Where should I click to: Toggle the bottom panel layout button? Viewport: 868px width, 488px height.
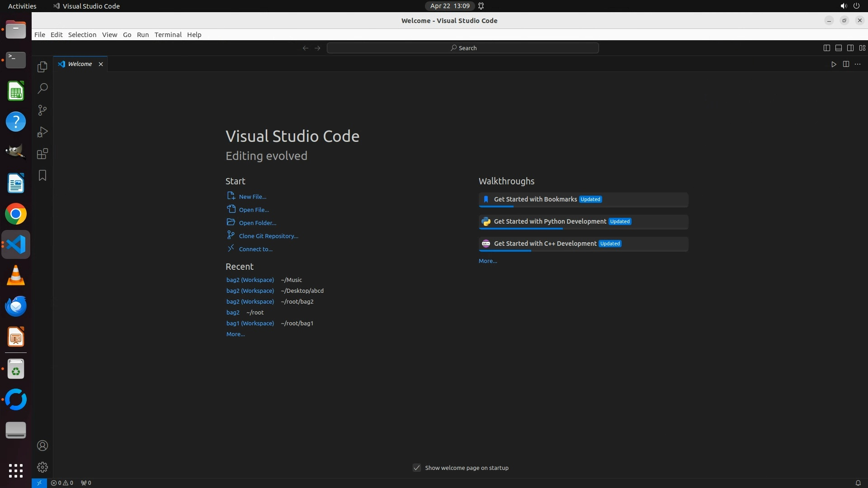838,48
